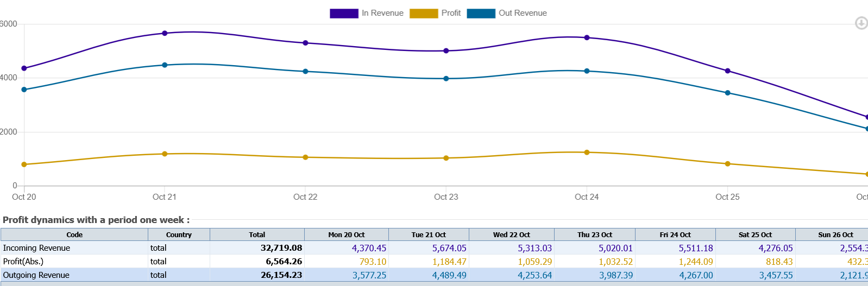Click the Profit legend label

pos(451,13)
